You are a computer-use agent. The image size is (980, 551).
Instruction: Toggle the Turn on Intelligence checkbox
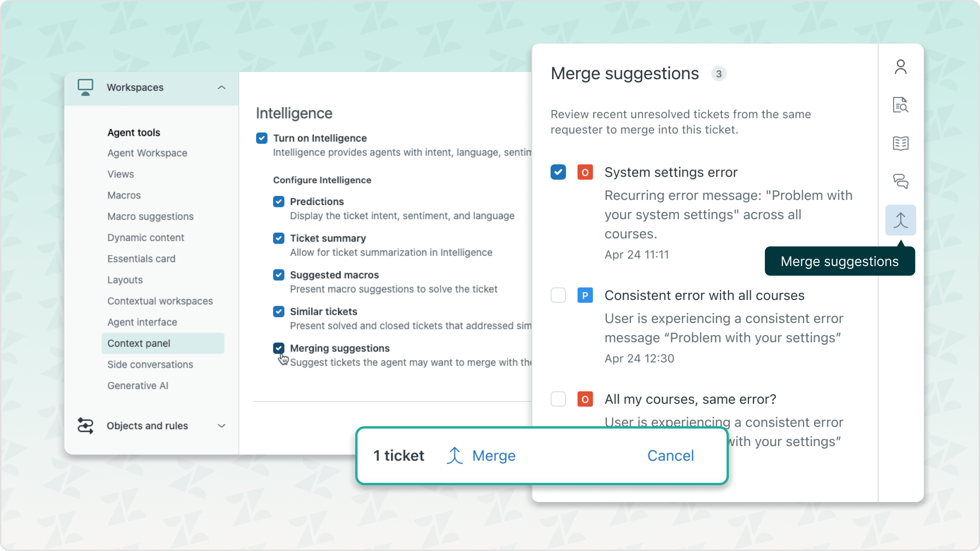tap(261, 138)
